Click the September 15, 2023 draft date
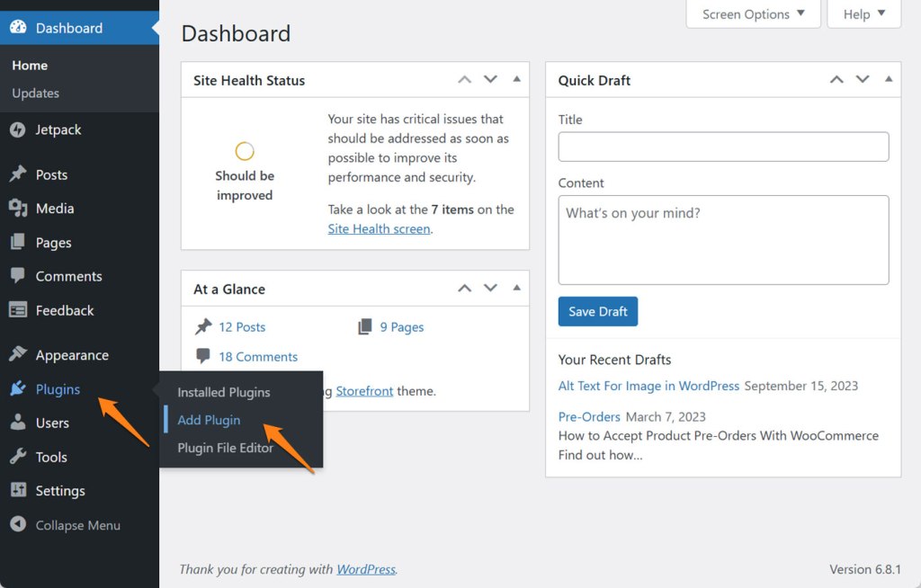Screen dimensions: 921x588 point(801,386)
